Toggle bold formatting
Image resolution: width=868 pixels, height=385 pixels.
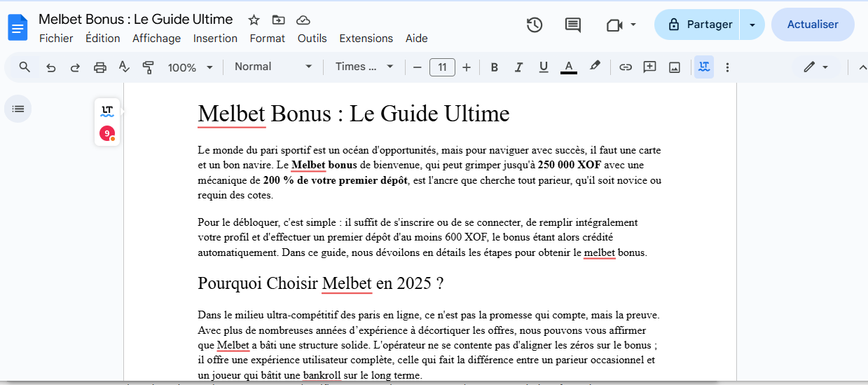click(x=494, y=67)
